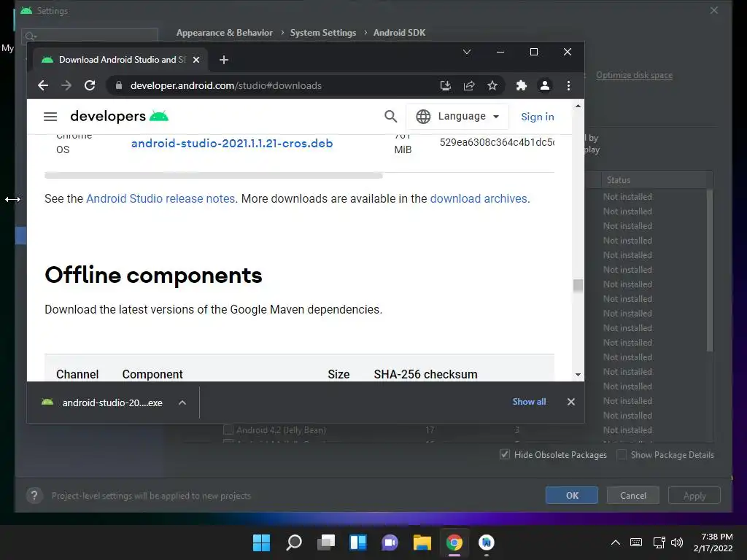
Task: Click the scroll up arrow of page scrollbar
Action: [578, 106]
